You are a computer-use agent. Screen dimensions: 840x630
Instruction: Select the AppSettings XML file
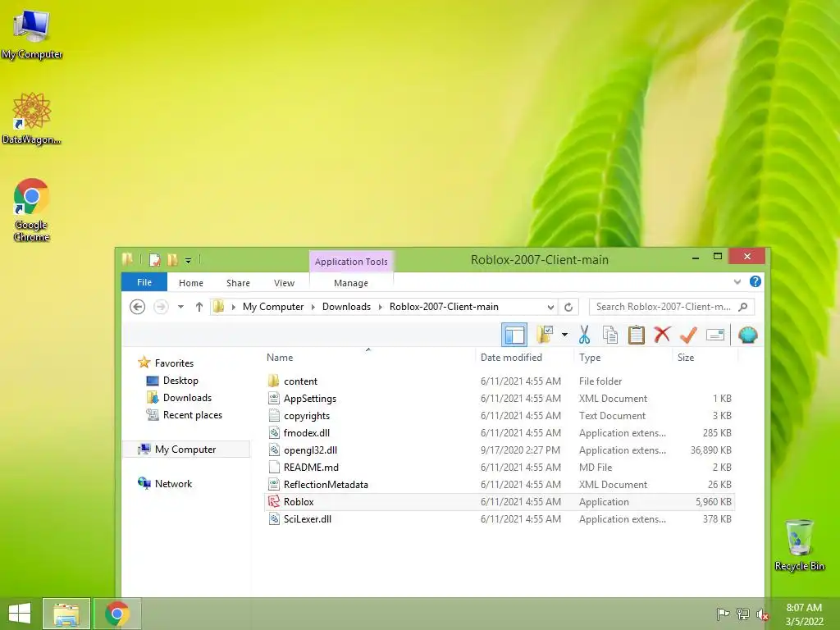[x=499, y=398]
